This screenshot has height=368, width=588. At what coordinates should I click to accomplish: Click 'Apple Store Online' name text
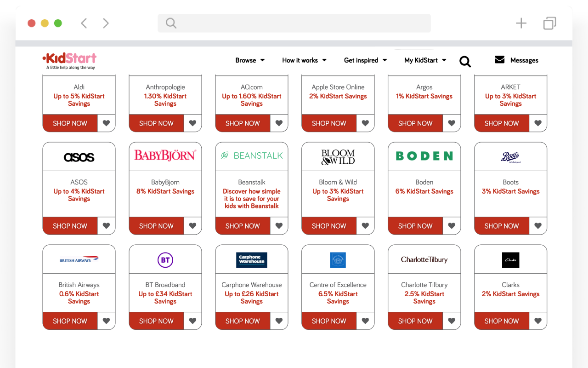pos(338,87)
